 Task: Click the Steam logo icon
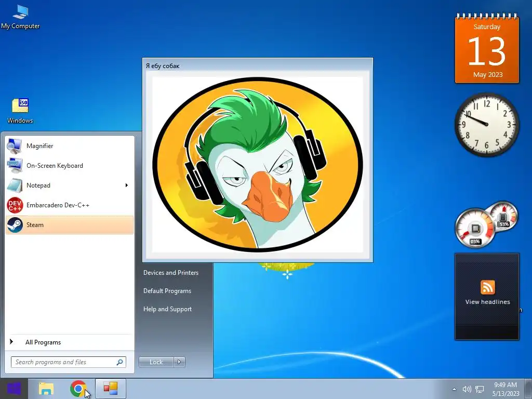pyautogui.click(x=15, y=224)
